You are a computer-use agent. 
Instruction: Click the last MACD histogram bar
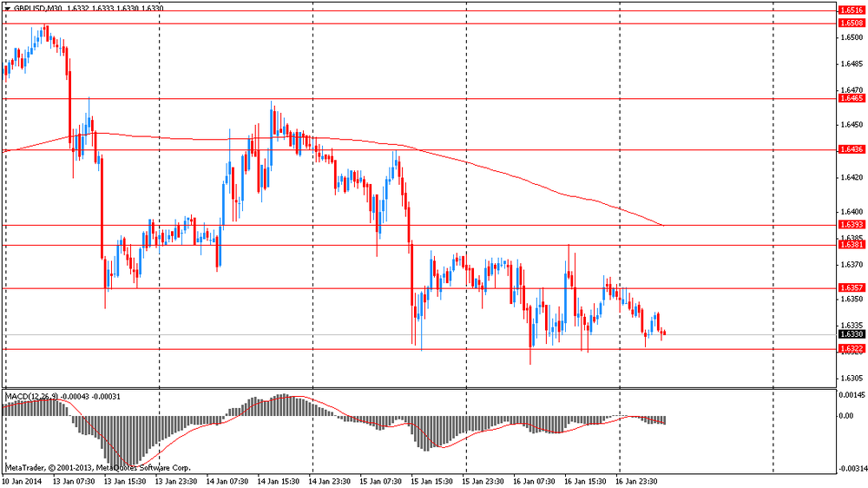coord(664,420)
